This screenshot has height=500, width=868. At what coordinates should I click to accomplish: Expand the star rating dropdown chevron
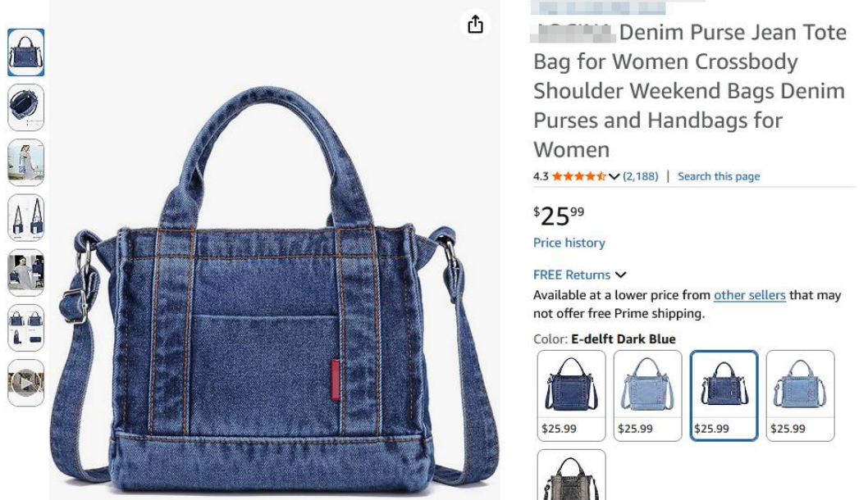pos(614,176)
